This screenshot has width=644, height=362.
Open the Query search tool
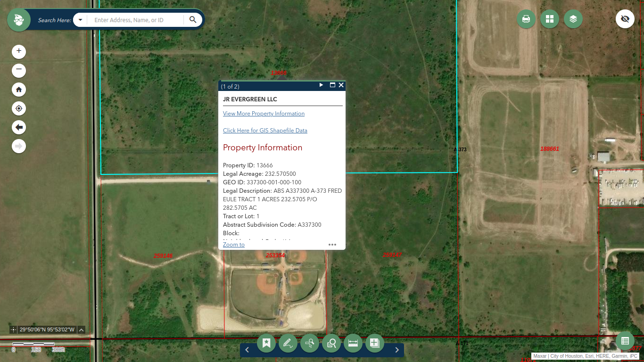click(x=331, y=343)
